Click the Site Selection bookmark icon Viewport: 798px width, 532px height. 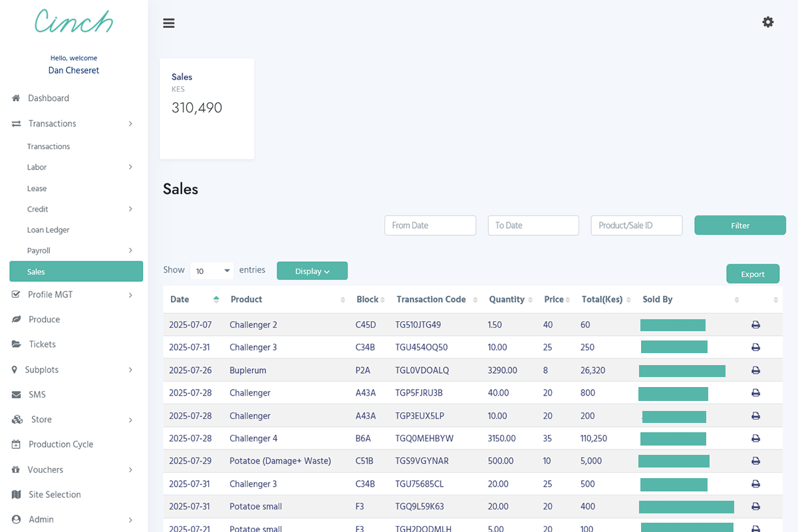tap(15, 494)
